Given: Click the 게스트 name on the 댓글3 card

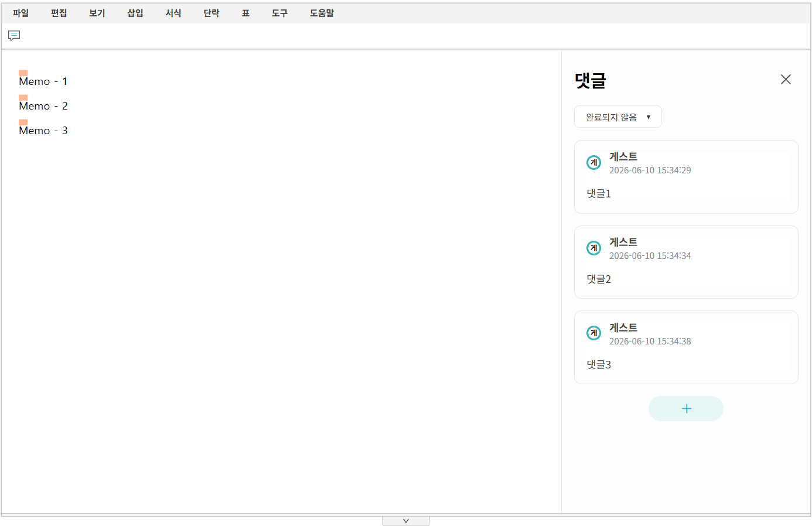Looking at the screenshot, I should pos(623,327).
